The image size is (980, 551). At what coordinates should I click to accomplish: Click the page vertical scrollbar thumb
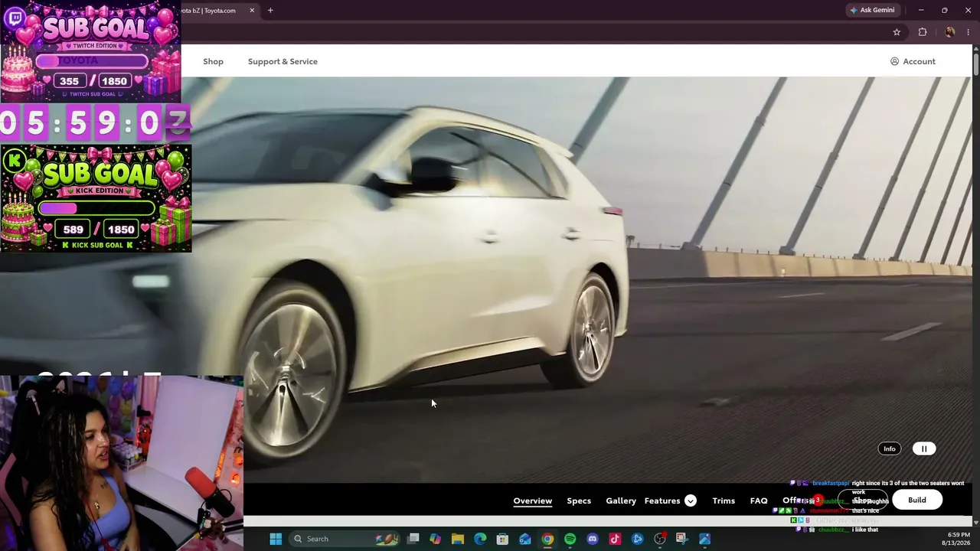pos(975,64)
